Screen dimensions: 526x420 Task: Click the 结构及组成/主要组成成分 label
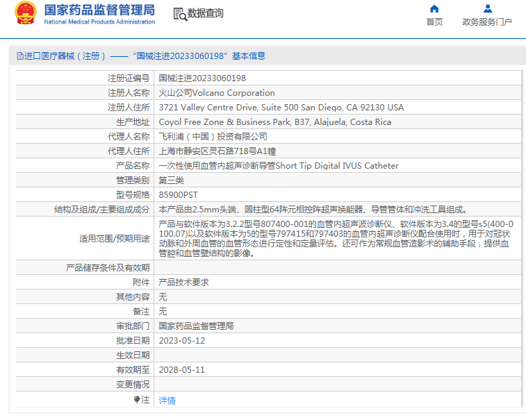[x=102, y=210]
